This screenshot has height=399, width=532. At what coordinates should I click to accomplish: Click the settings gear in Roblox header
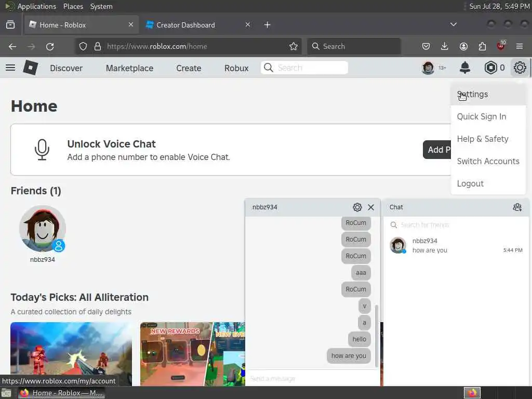click(x=520, y=68)
